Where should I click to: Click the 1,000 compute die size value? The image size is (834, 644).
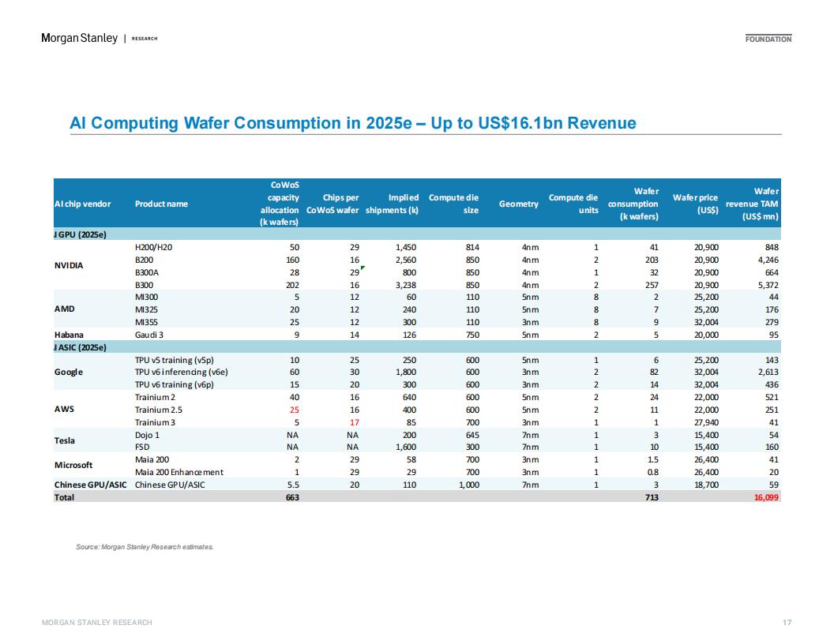click(468, 485)
